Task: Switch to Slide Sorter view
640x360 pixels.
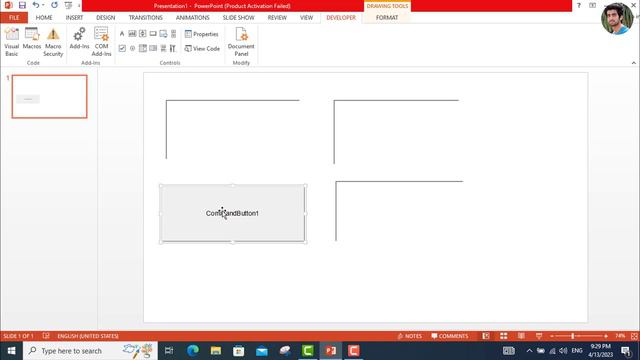Action: point(504,336)
